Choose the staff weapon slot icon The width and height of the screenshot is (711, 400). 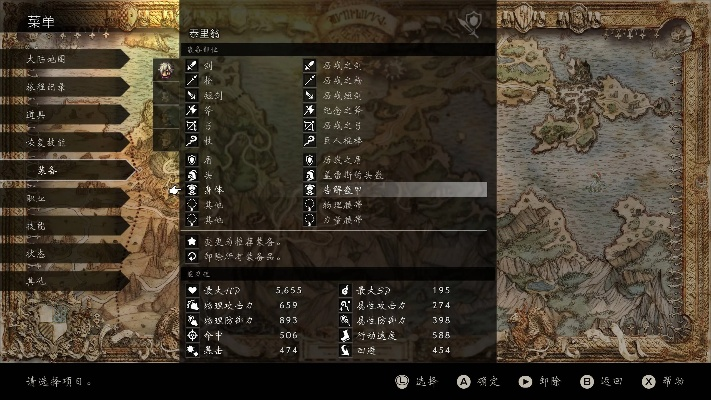click(192, 141)
